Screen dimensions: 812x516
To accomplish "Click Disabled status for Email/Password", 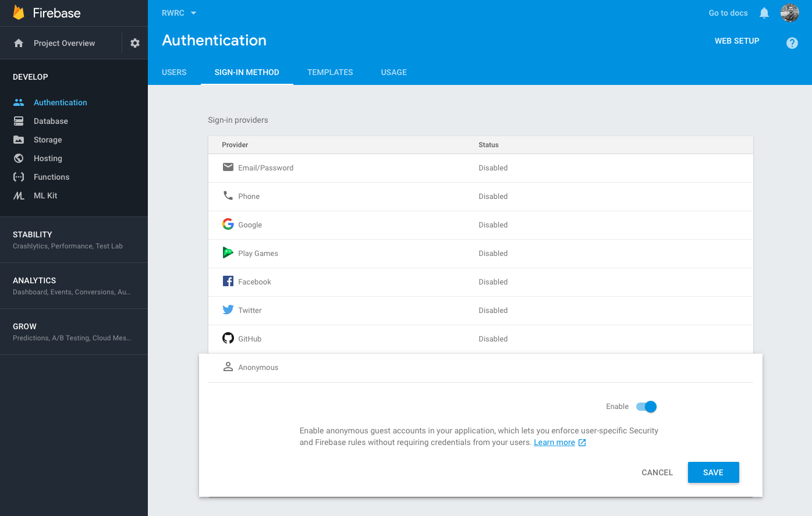I will [x=493, y=168].
